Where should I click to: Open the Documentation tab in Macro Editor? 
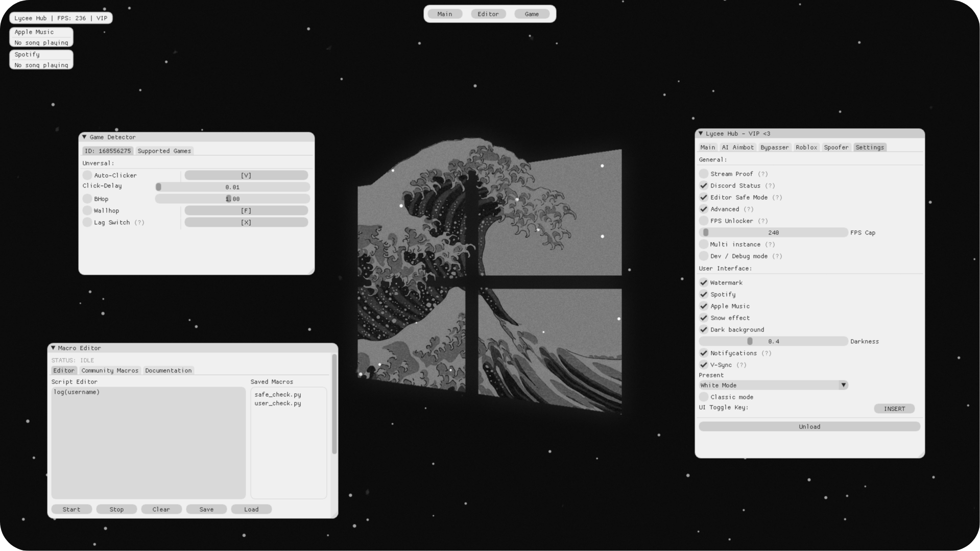[x=169, y=370]
